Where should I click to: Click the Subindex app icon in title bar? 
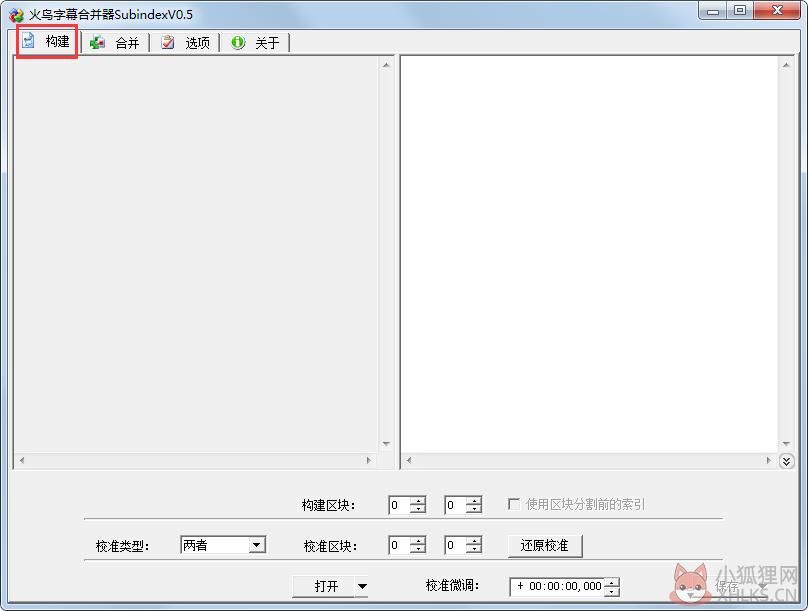16,15
